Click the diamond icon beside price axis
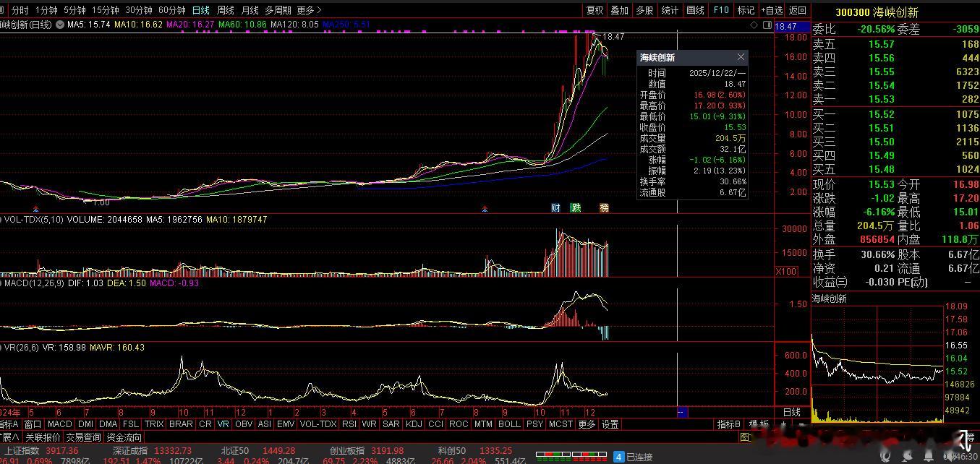This screenshot has height=464, width=980. pyautogui.click(x=754, y=25)
